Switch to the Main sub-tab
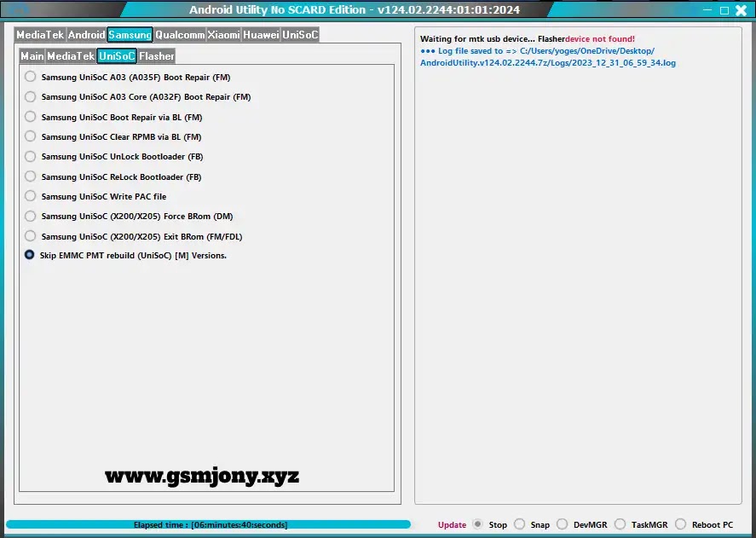This screenshot has height=538, width=756. pyautogui.click(x=32, y=56)
